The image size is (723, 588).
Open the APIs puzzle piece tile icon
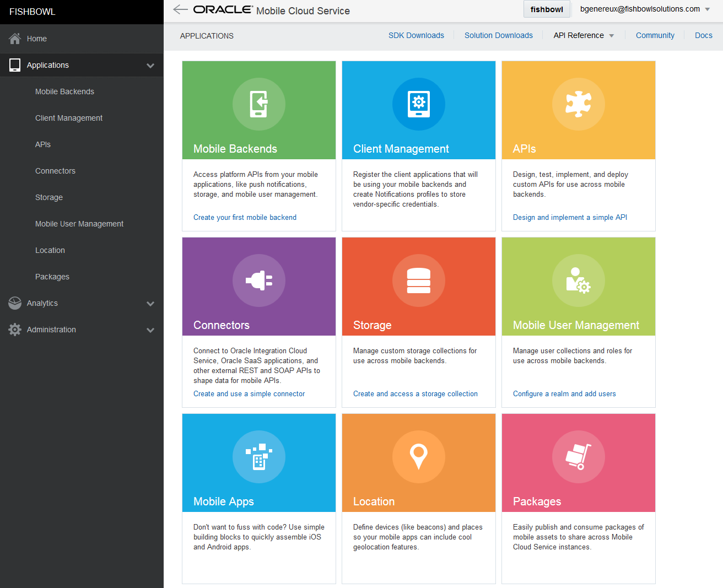pyautogui.click(x=579, y=104)
